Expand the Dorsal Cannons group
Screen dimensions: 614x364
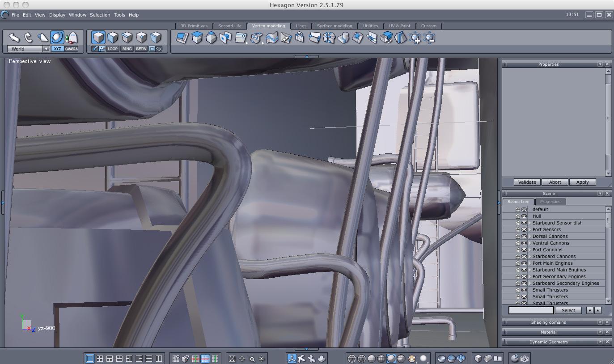coord(530,236)
